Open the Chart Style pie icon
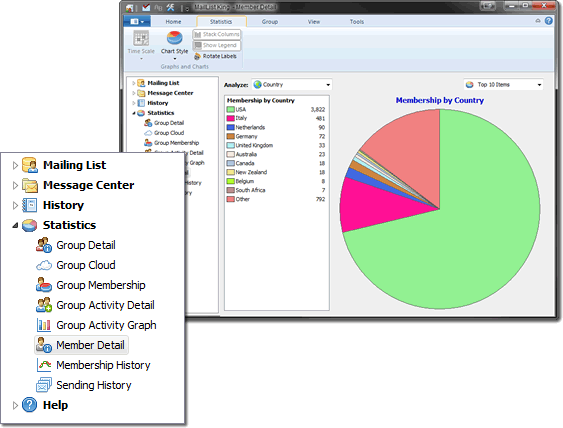The width and height of the screenshot is (563, 428). 175,38
